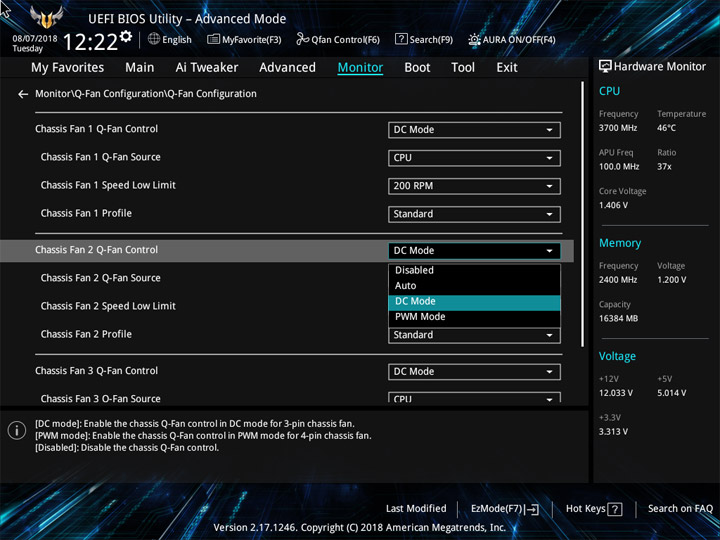The width and height of the screenshot is (720, 540).
Task: Click the Core Voltage 1.406 V value
Action: pos(613,205)
